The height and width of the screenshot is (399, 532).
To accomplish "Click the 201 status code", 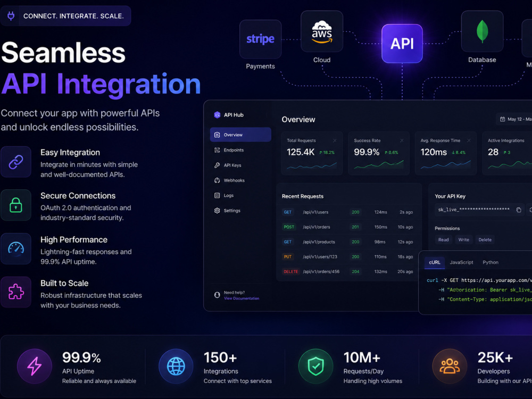I will [x=355, y=227].
